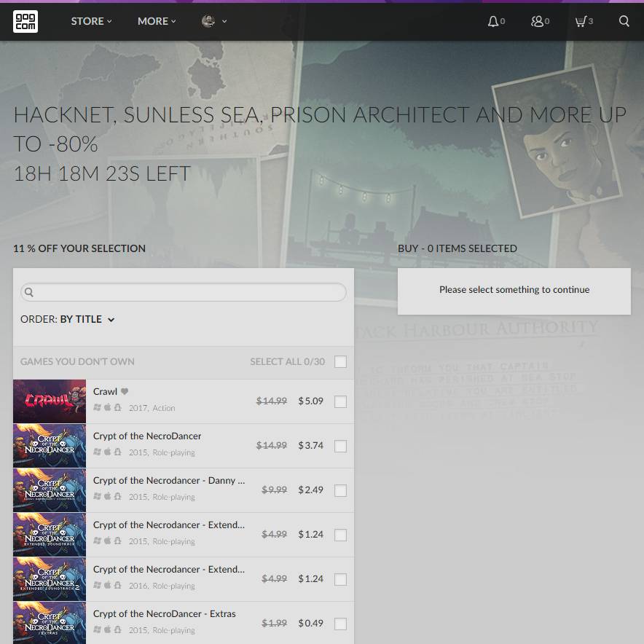
Task: Click the GOG.com logo
Action: click(25, 21)
